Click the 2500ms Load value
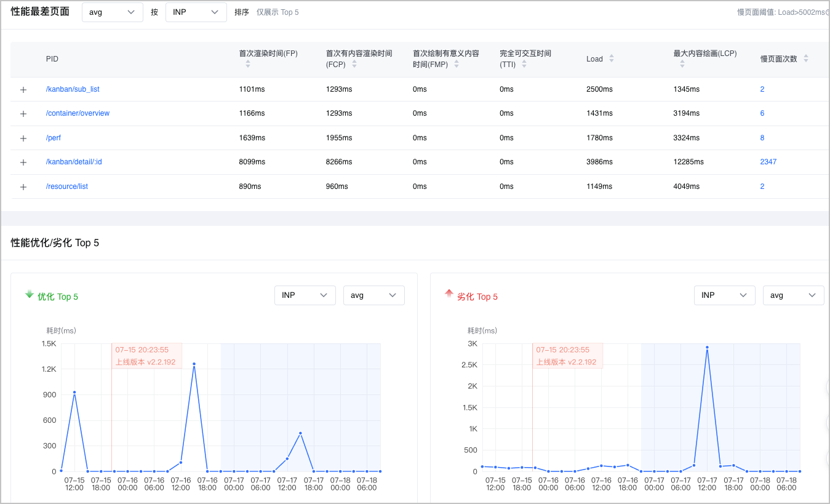Screen dimensions: 830x504 [x=600, y=89]
